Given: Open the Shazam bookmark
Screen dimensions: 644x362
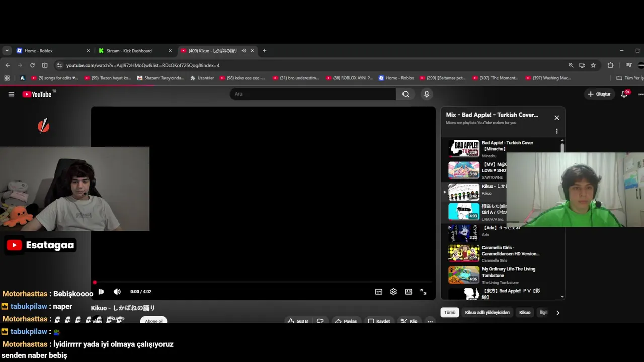Looking at the screenshot, I should [x=160, y=78].
